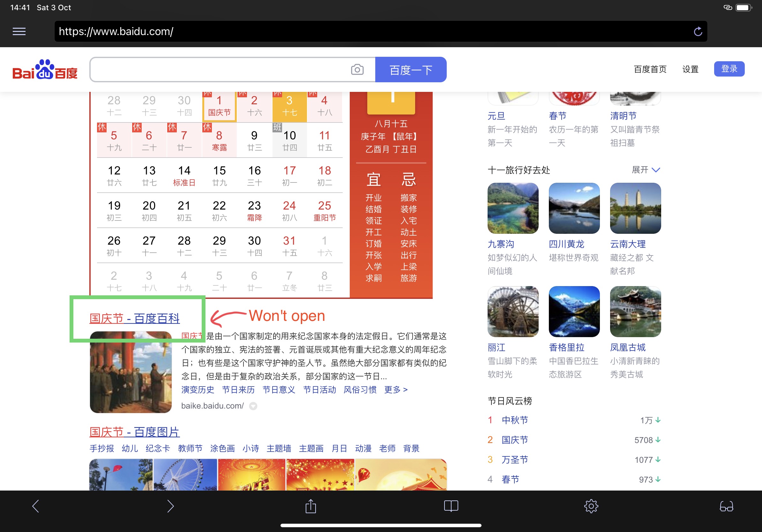This screenshot has width=762, height=532.
Task: Open the bookmarks book icon
Action: coord(451,506)
